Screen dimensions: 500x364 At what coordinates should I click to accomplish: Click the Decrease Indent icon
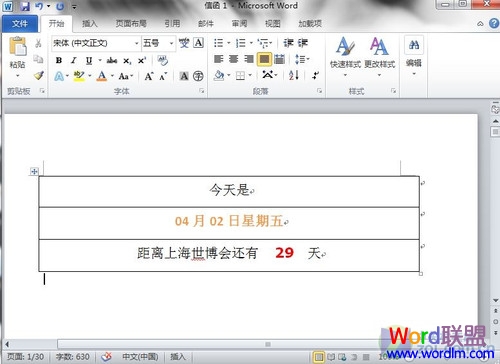pyautogui.click(x=288, y=43)
